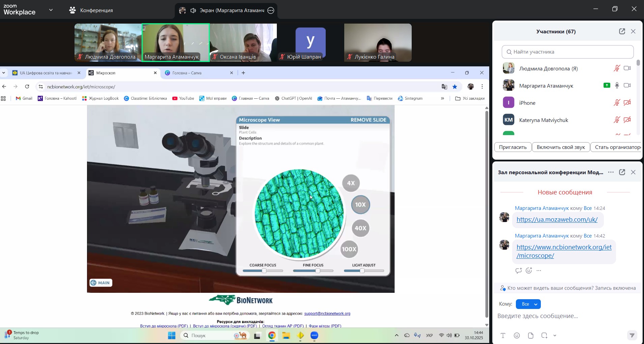
Task: Click the file attachment icon in chat
Action: pos(530,335)
